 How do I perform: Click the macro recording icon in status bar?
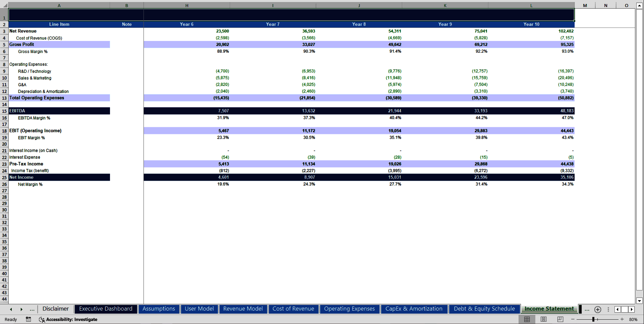click(29, 319)
